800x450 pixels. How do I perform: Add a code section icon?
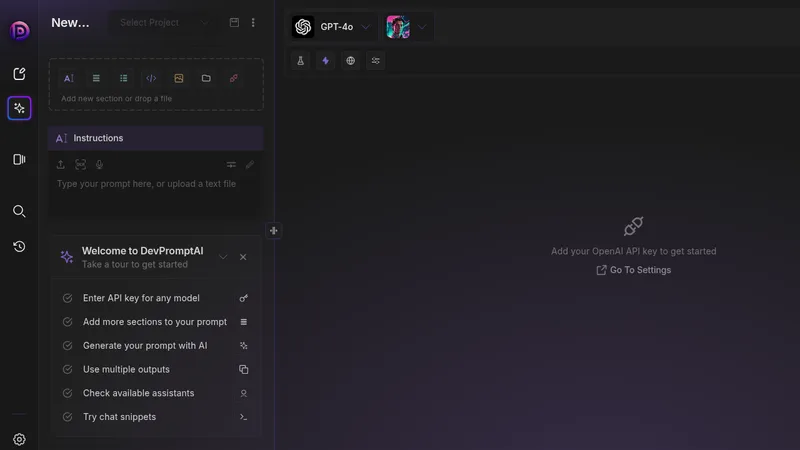click(x=151, y=78)
